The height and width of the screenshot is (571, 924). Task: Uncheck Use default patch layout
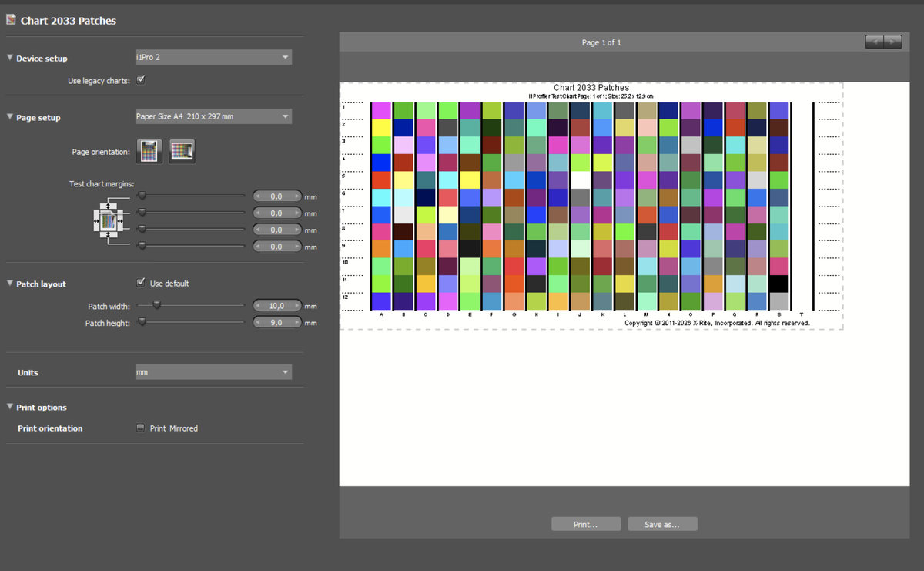[x=141, y=283]
